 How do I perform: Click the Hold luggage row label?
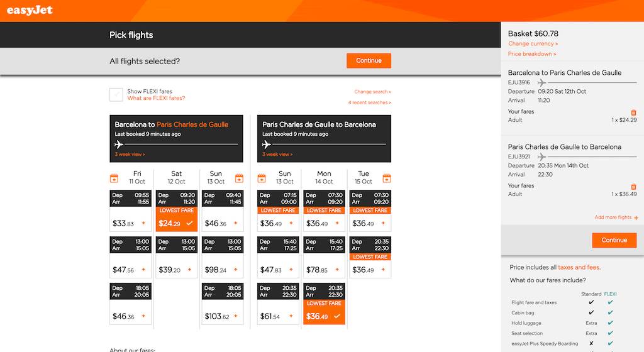coord(526,323)
